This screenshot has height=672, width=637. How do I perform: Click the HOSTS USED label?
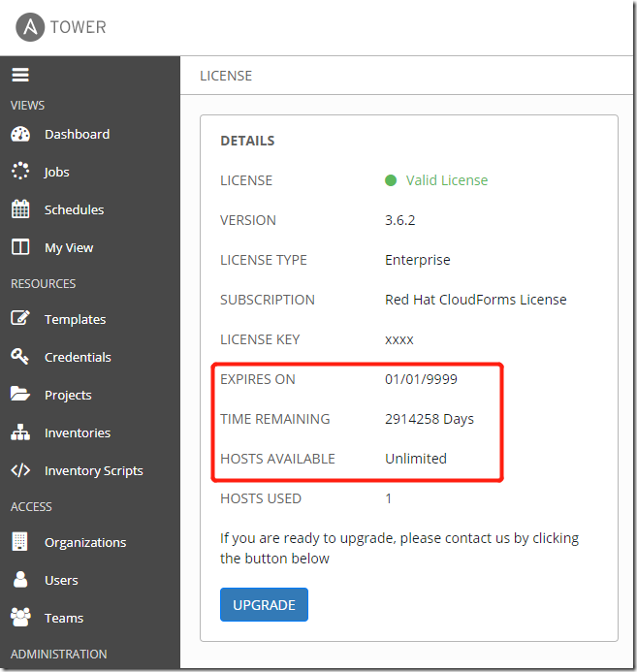[x=261, y=498]
